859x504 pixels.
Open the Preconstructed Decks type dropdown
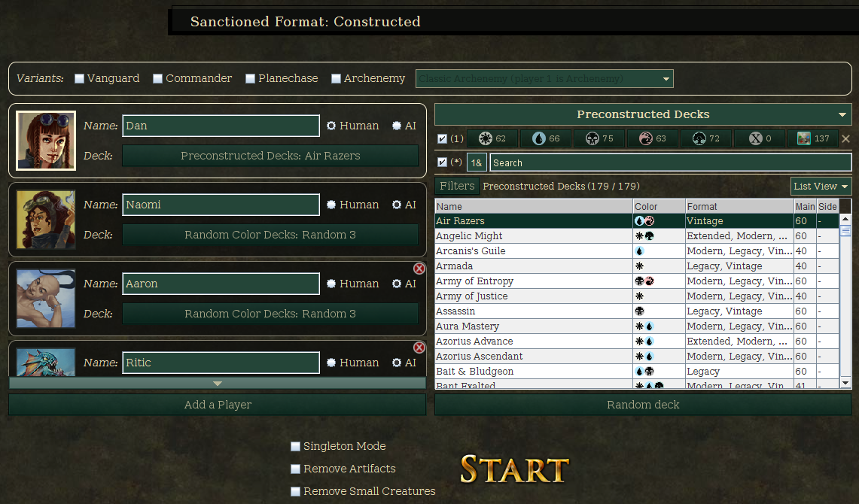click(842, 115)
